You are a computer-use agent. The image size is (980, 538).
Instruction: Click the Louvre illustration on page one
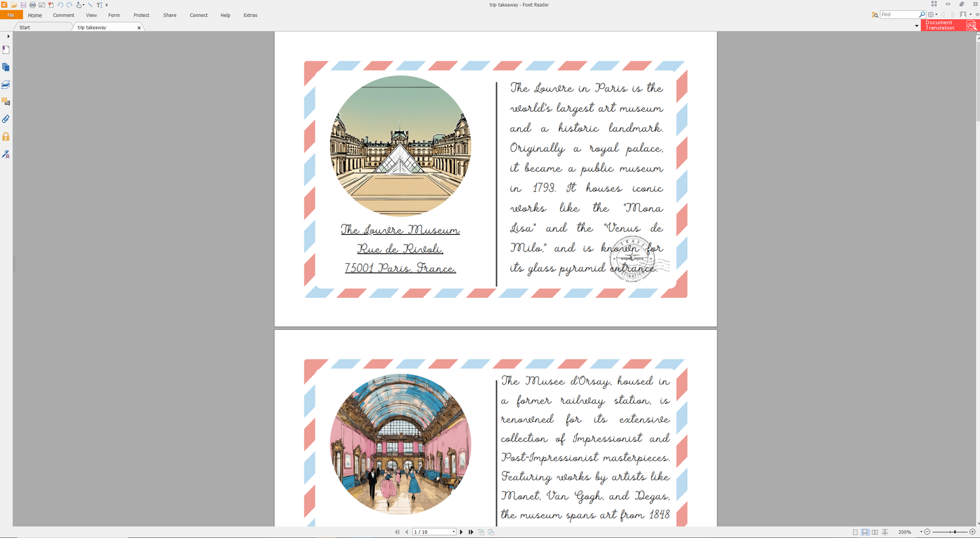coord(400,146)
